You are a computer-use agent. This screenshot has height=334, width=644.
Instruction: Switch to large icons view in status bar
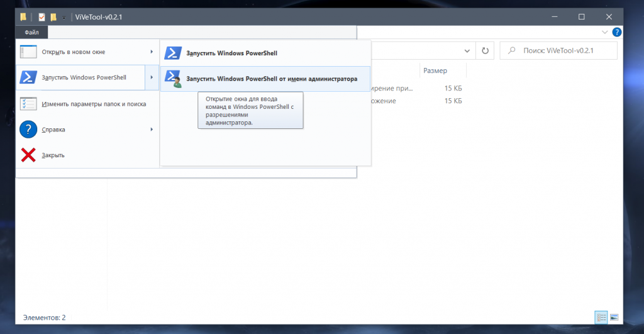(x=614, y=317)
